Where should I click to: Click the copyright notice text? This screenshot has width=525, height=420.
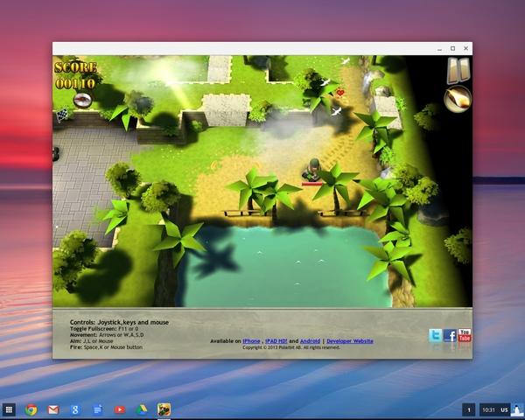pyautogui.click(x=291, y=347)
